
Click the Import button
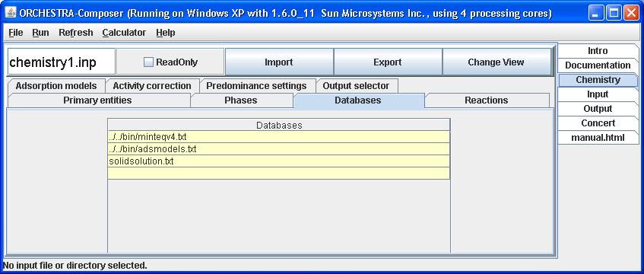[x=279, y=62]
